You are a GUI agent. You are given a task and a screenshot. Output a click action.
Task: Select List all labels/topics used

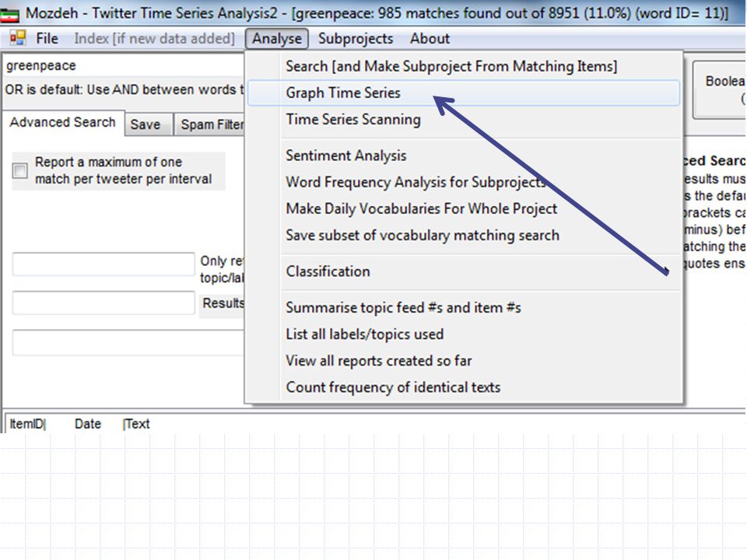(x=464, y=334)
